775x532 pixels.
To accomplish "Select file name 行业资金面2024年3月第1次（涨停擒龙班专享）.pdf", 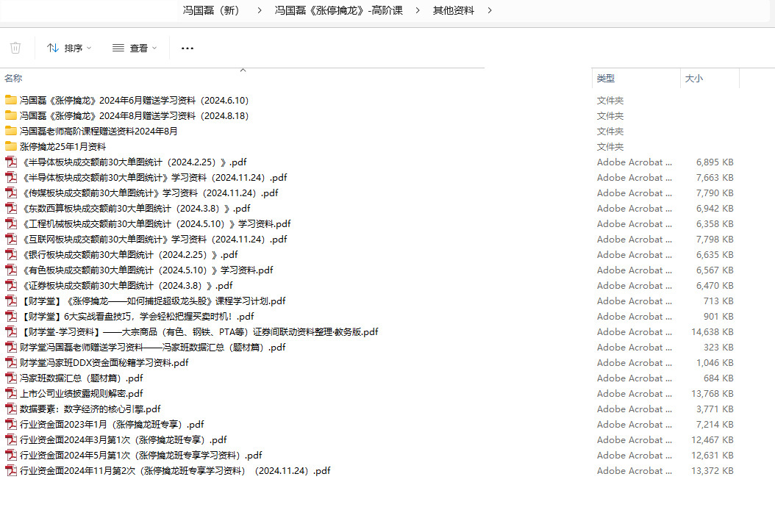I will tap(124, 439).
